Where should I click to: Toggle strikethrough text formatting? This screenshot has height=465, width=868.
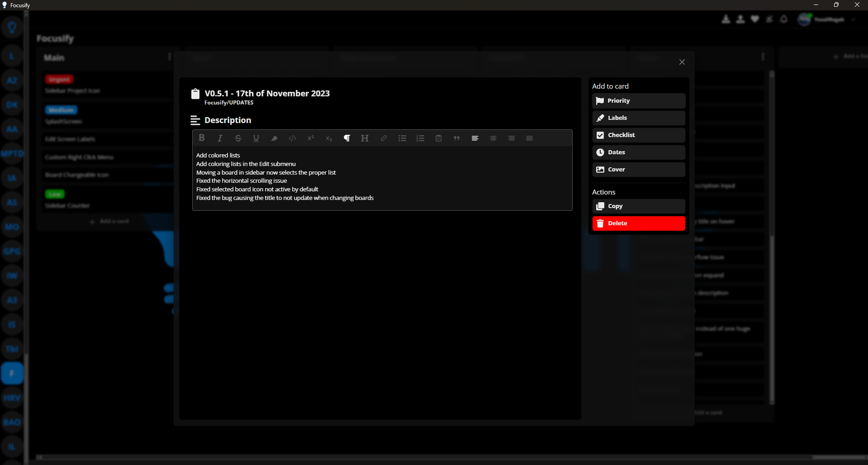point(238,138)
